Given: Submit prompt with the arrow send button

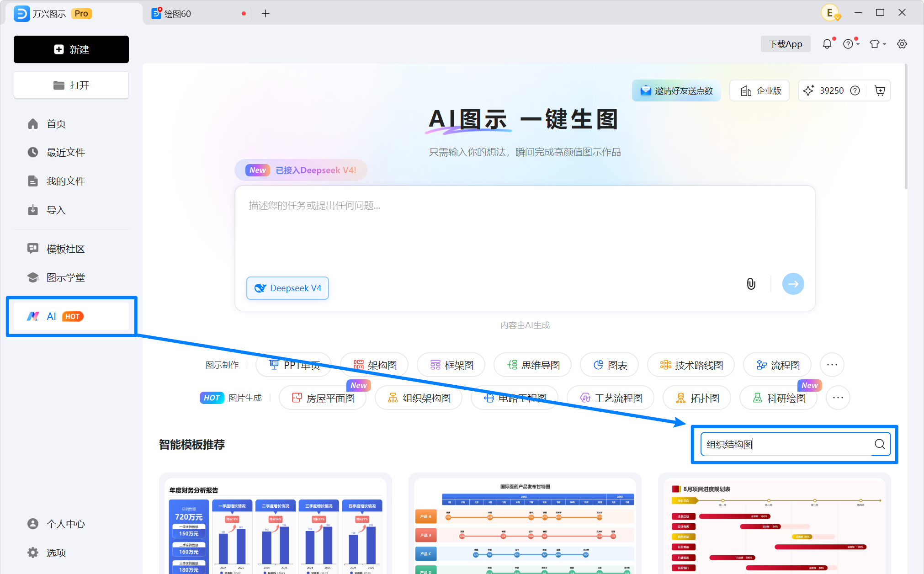Looking at the screenshot, I should coord(793,284).
